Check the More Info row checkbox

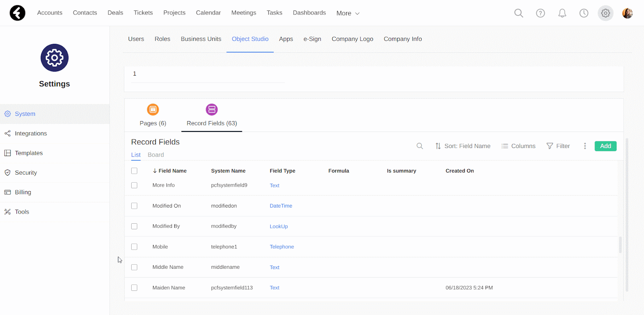[134, 185]
